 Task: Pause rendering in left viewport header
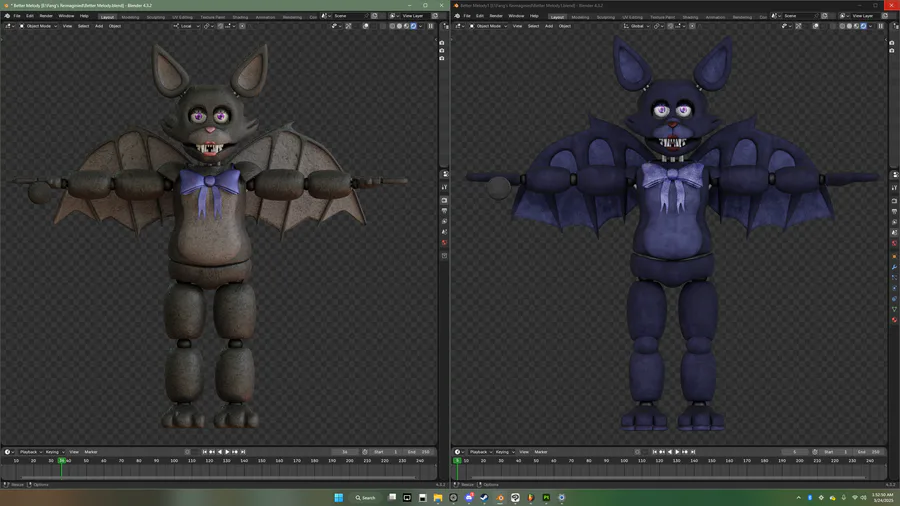coord(430,26)
